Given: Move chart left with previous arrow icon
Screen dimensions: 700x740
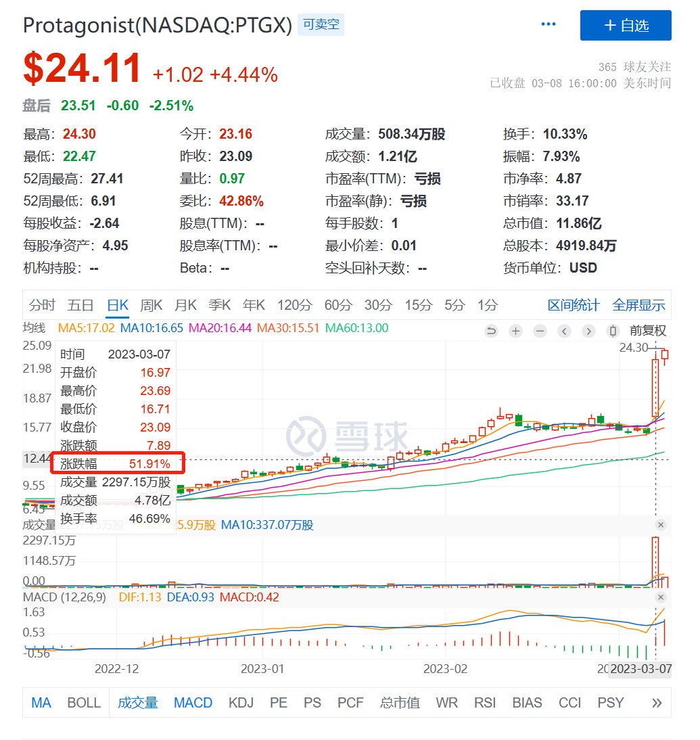Looking at the screenshot, I should (x=564, y=331).
